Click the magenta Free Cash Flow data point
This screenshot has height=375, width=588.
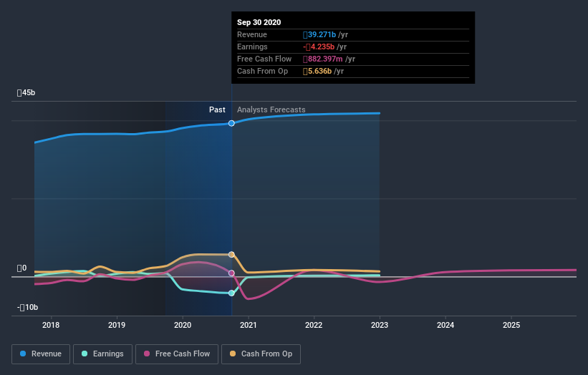[231, 273]
